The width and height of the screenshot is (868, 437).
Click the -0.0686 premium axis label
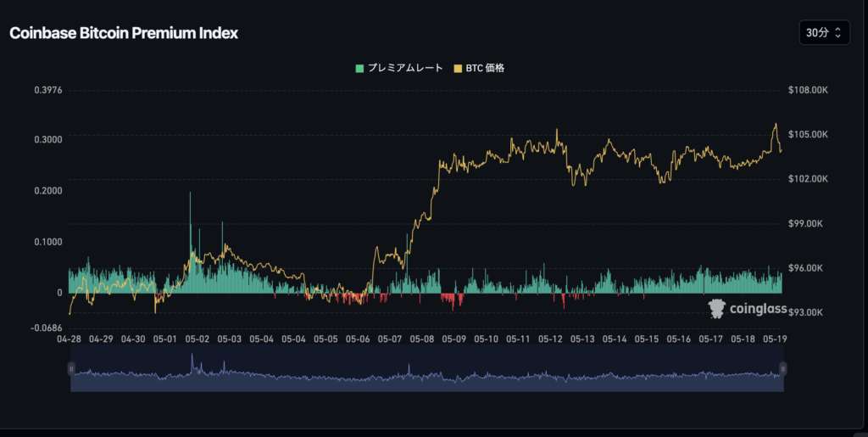click(x=47, y=328)
